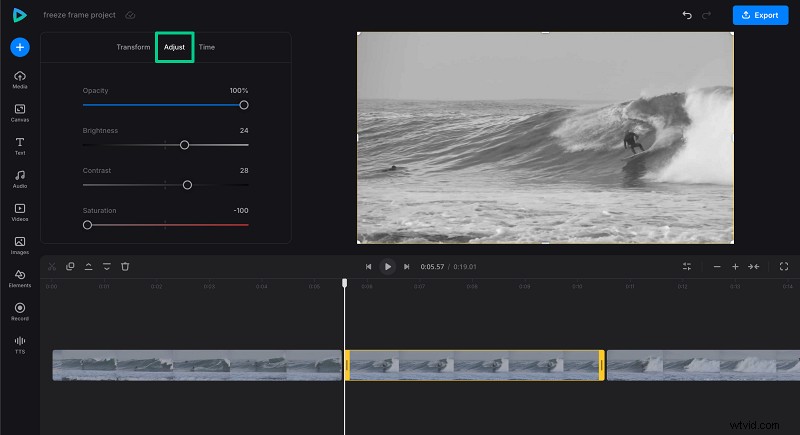Click the Saturation slider handle
This screenshot has width=800, height=435.
(87, 225)
